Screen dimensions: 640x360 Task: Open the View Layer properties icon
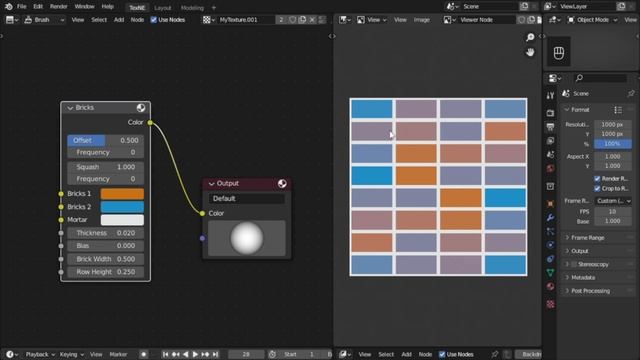(550, 141)
